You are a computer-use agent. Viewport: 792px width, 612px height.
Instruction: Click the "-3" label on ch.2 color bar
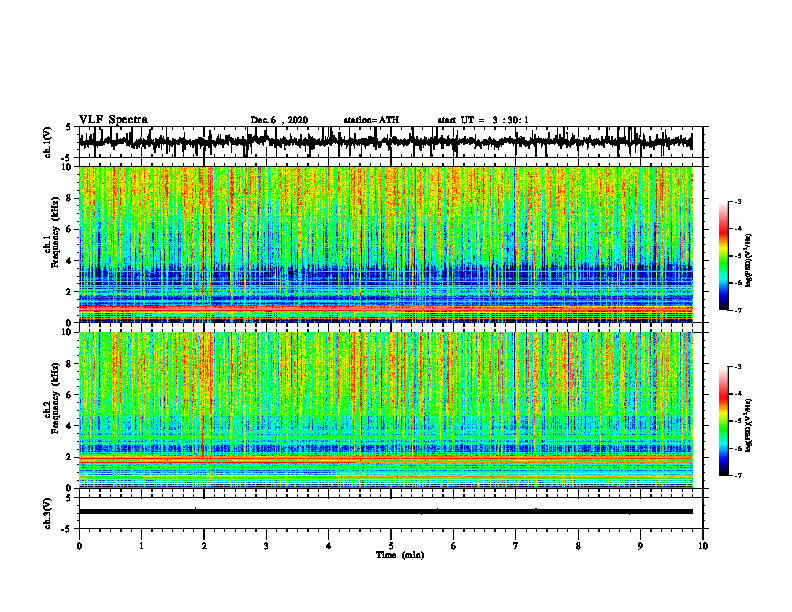[x=738, y=367]
